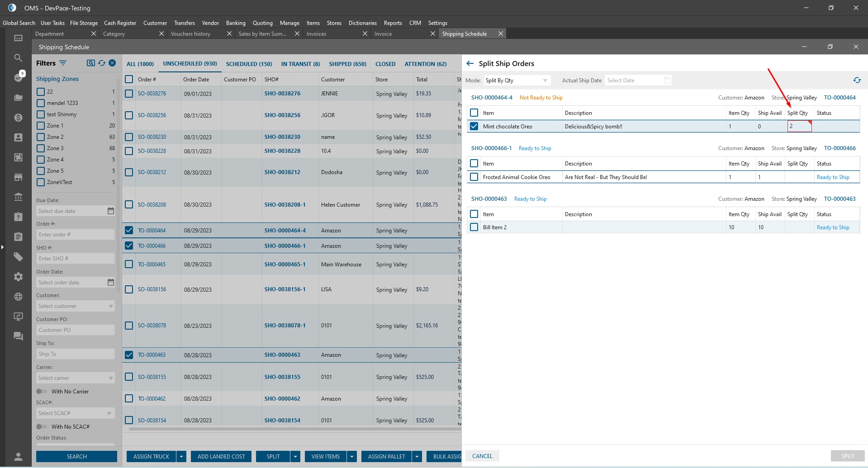Screen dimensions: 868x468
Task: Click the Split Qty field with value 2
Action: pos(799,127)
